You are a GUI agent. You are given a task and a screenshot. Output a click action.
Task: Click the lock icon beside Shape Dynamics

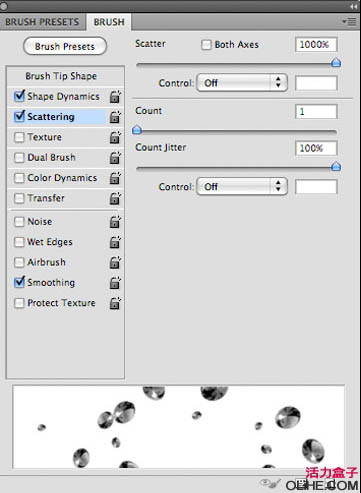click(x=115, y=97)
